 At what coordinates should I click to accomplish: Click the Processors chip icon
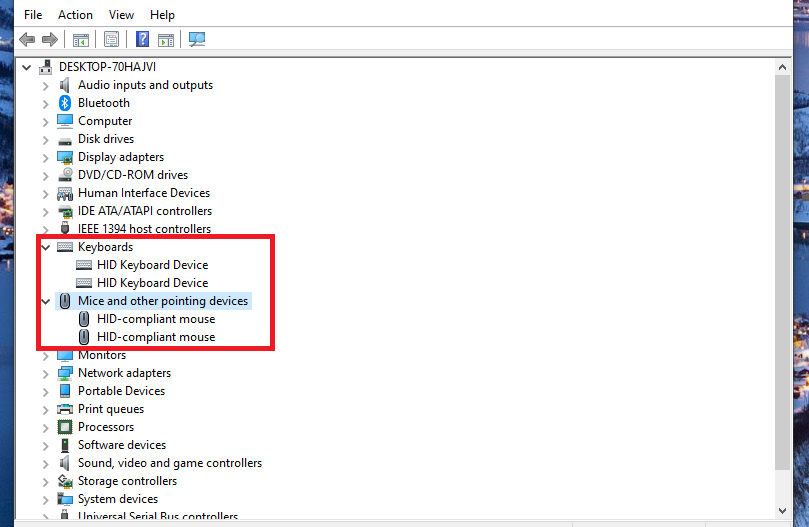point(65,427)
